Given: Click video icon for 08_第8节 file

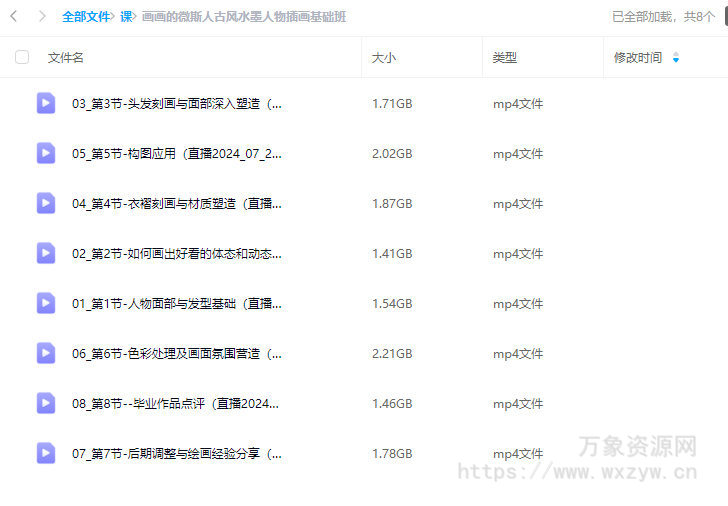Looking at the screenshot, I should pos(46,403).
